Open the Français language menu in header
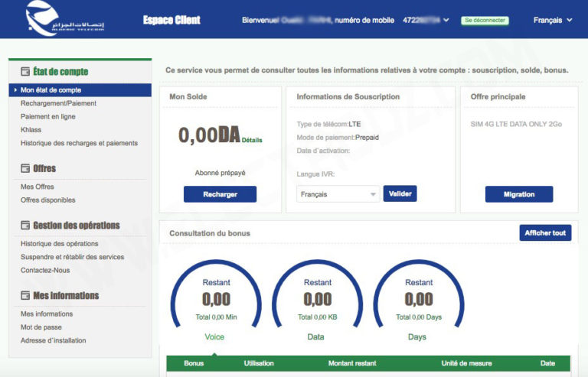The image size is (588, 377). click(x=553, y=20)
